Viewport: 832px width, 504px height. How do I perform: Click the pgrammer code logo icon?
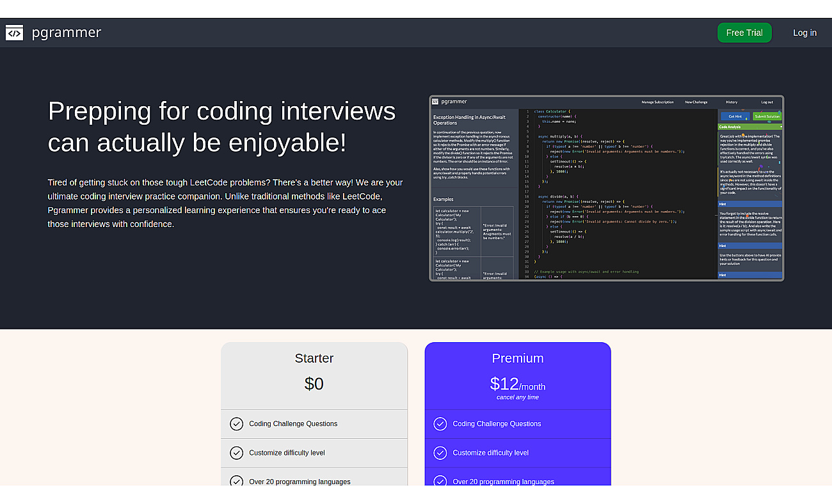[14, 33]
